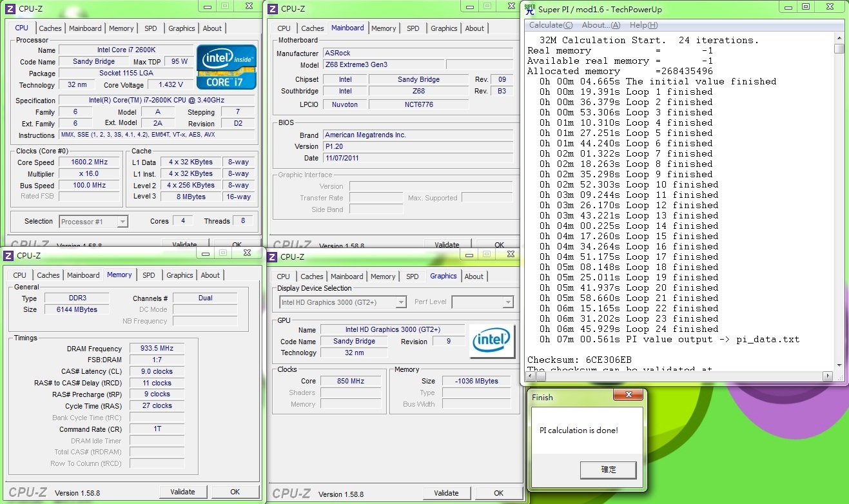The height and width of the screenshot is (504, 849).
Task: Click Validate button in Memory window
Action: (182, 492)
